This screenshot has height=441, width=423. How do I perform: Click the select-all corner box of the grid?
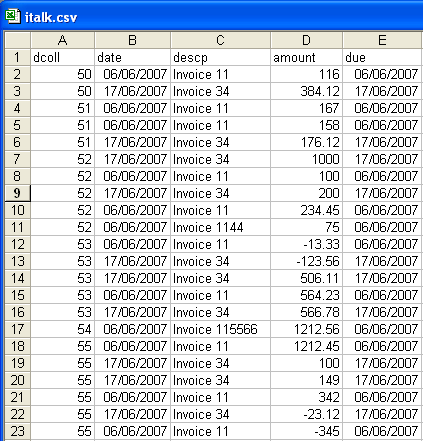[17, 40]
